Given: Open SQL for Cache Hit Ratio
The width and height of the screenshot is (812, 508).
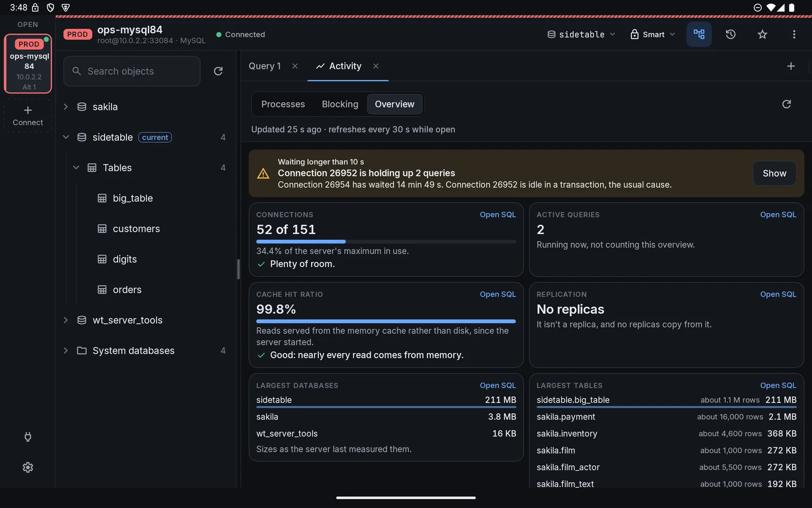Looking at the screenshot, I should [x=497, y=295].
